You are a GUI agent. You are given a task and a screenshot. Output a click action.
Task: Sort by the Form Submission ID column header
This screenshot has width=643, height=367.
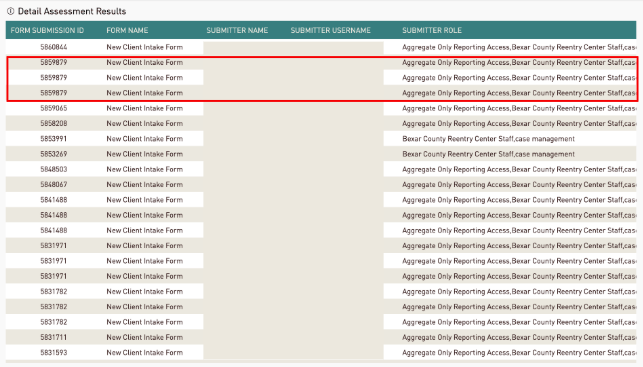click(x=47, y=30)
